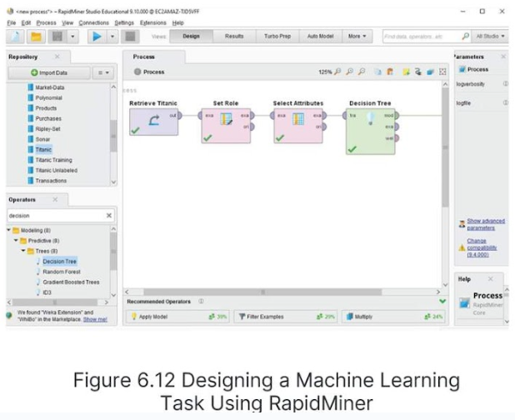Click the fit-to-window icon at the process toolbar's end
The width and height of the screenshot is (515, 420).
pos(442,72)
